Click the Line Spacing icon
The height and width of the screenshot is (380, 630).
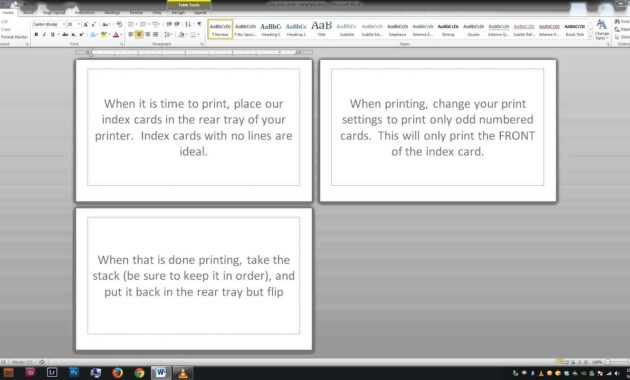[x=167, y=35]
